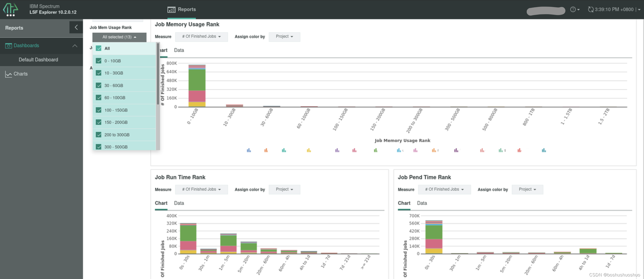Click the refresh clock icon
644x279 pixels.
[591, 9]
